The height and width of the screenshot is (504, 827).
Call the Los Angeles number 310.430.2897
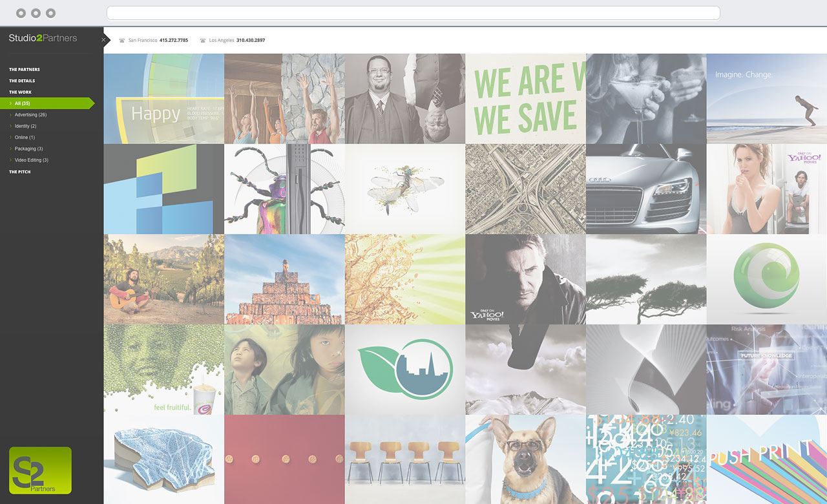(251, 40)
